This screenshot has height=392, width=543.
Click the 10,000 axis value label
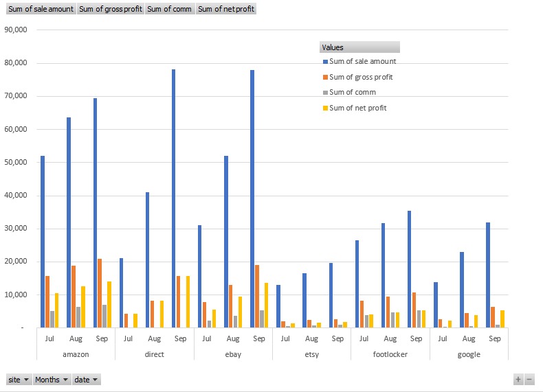[x=16, y=295]
